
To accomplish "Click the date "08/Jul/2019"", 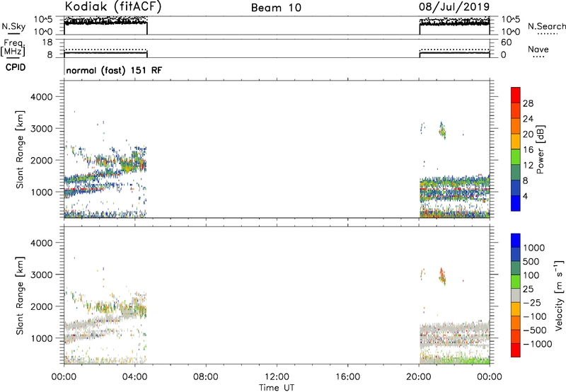I will 454,7.
